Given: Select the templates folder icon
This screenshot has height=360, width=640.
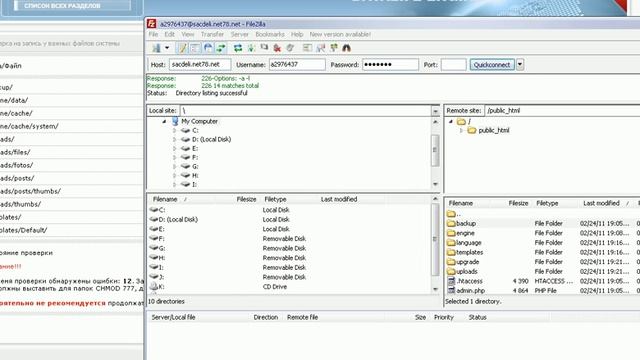Looking at the screenshot, I should [x=451, y=252].
